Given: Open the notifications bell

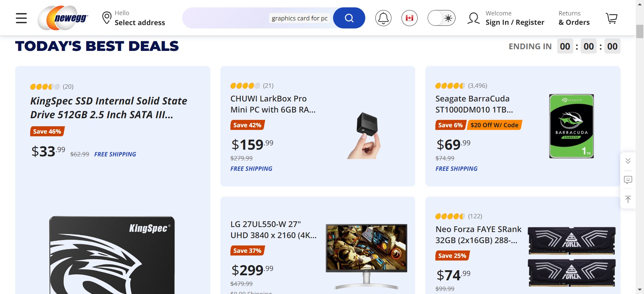Looking at the screenshot, I should (x=383, y=18).
